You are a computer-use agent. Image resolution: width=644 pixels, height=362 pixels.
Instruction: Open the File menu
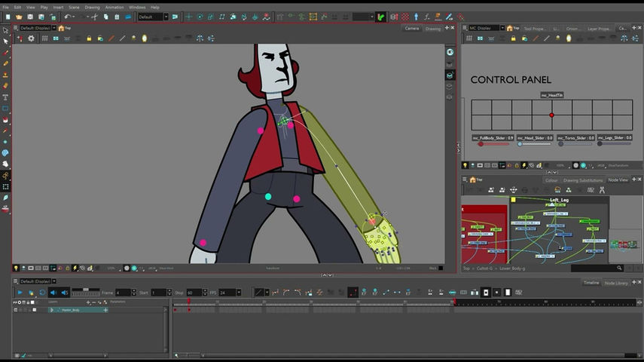pyautogui.click(x=6, y=8)
